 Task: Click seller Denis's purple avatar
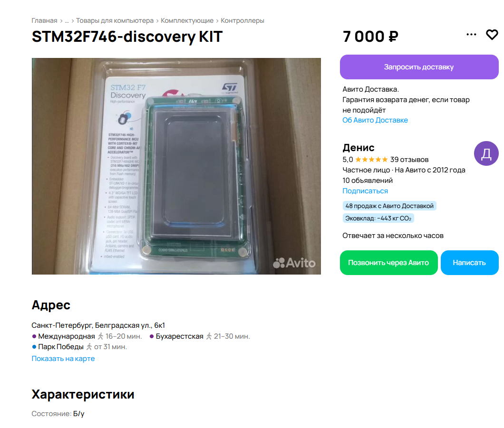coord(486,153)
